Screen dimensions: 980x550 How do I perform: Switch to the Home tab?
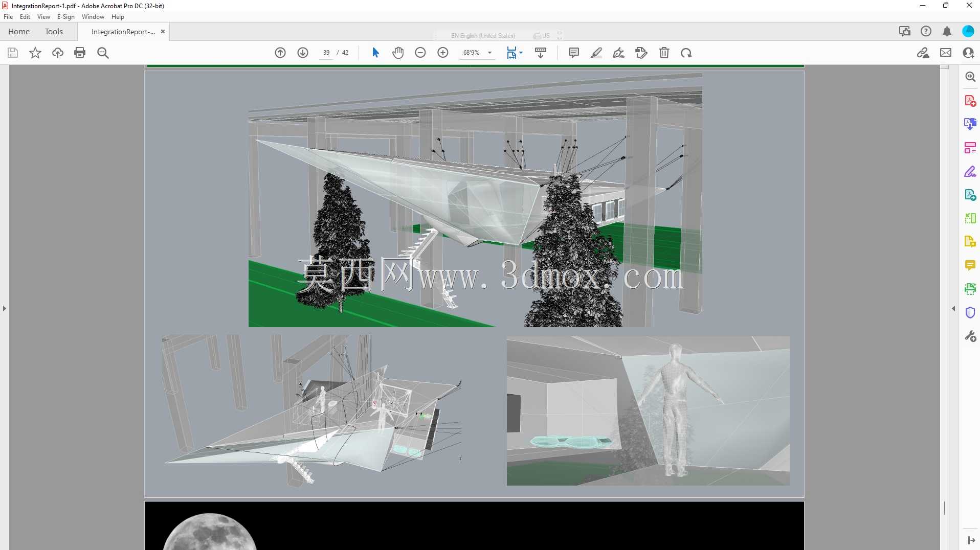[x=19, y=32]
